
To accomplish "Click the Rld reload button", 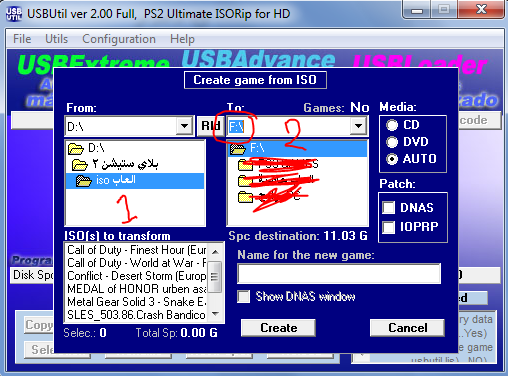I will point(210,126).
